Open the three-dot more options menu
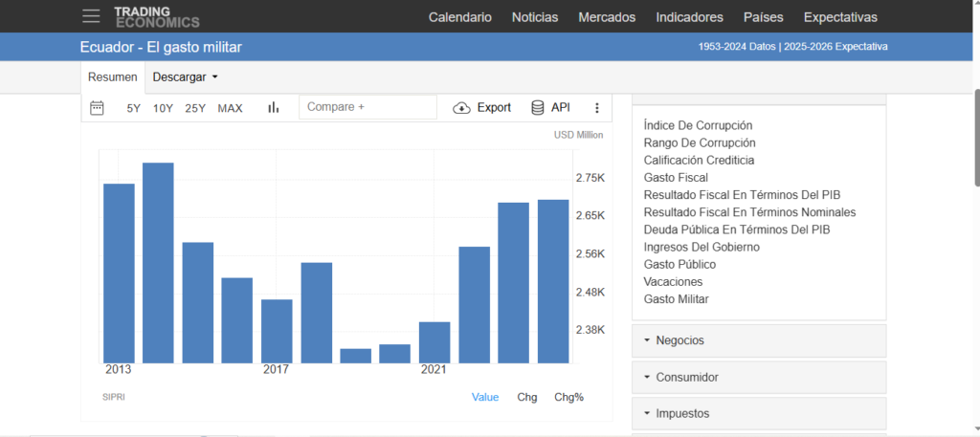The width and height of the screenshot is (980, 437). tap(597, 108)
